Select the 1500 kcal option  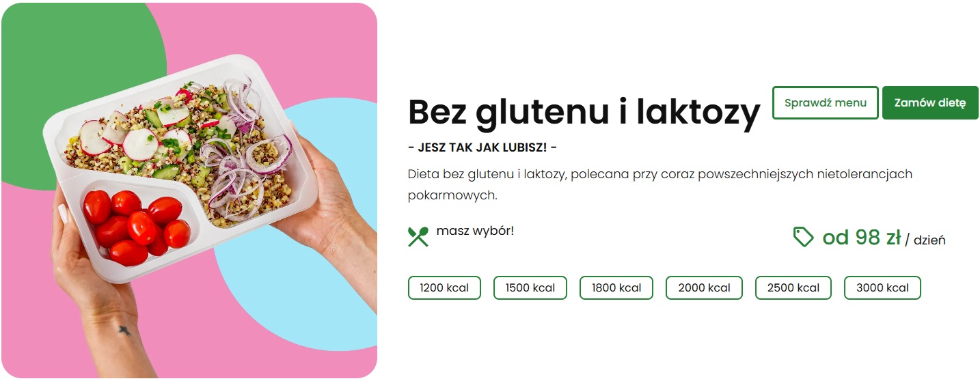tap(530, 287)
